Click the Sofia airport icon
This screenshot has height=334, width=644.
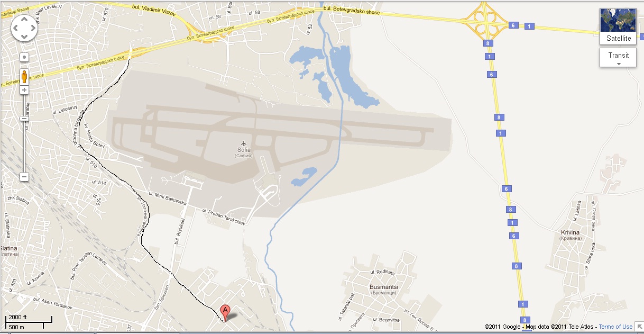243,143
